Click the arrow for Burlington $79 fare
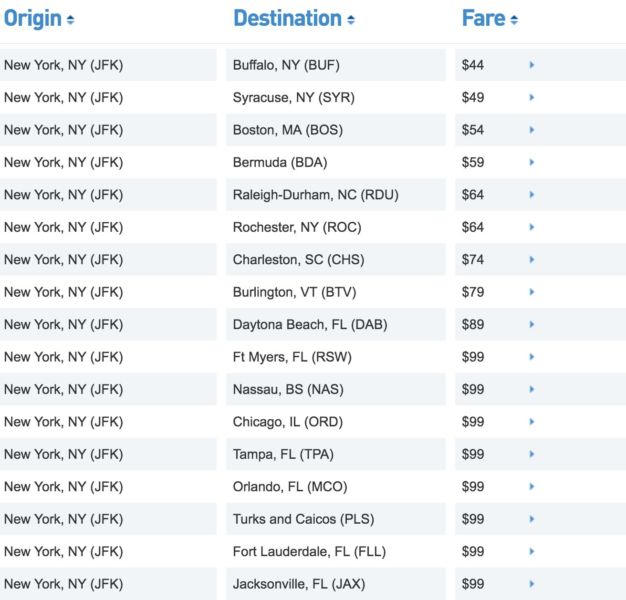The height and width of the screenshot is (600, 626). [532, 292]
